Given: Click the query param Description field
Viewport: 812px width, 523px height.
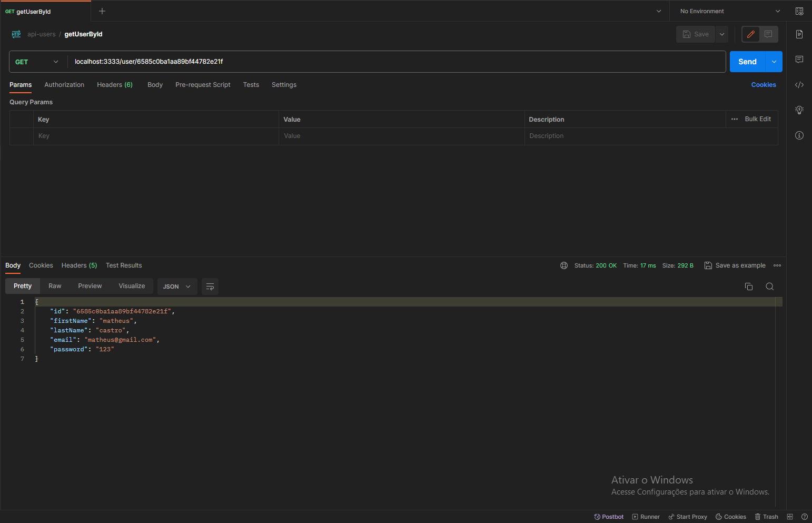Looking at the screenshot, I should 651,136.
